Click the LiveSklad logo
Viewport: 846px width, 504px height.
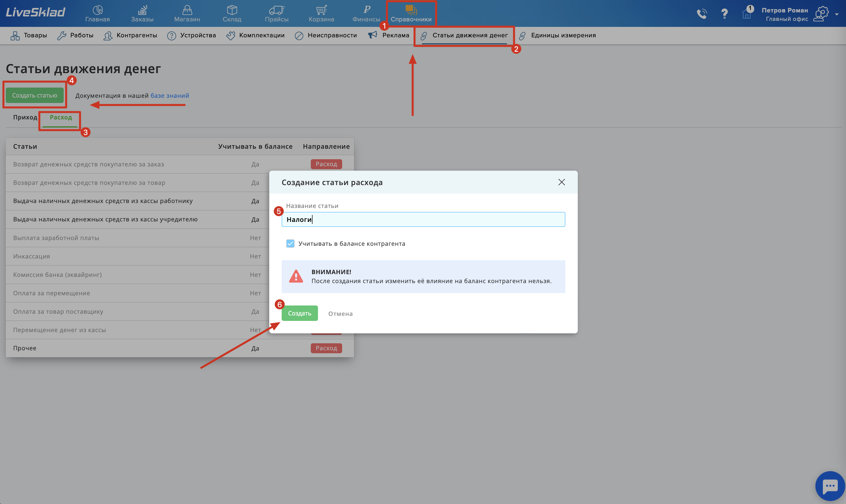tap(35, 12)
